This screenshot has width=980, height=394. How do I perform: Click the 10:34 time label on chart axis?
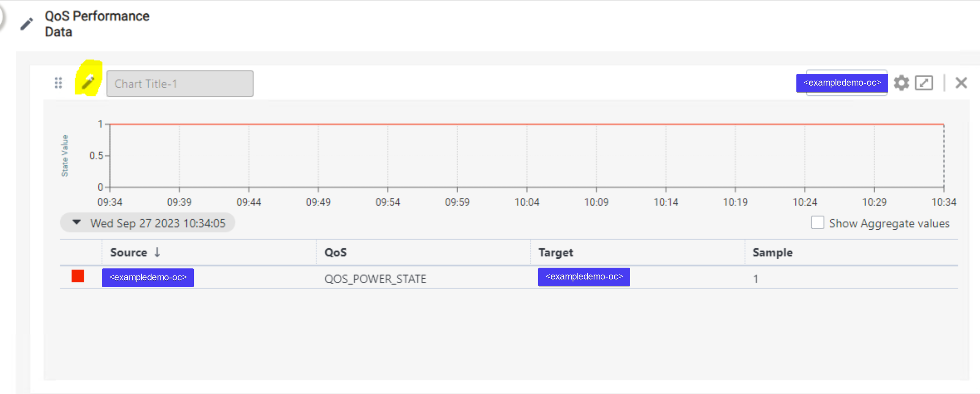(x=944, y=202)
